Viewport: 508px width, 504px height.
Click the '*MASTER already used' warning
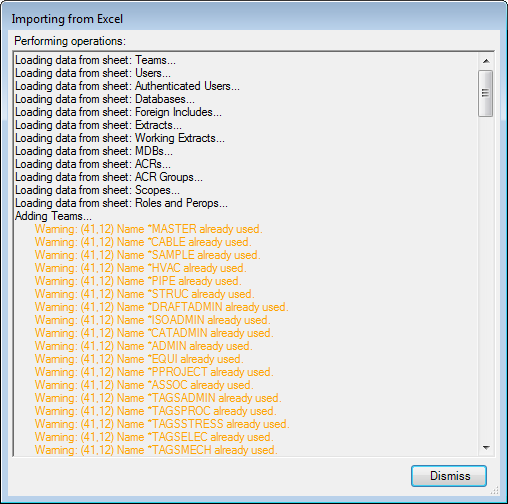pyautogui.click(x=149, y=229)
